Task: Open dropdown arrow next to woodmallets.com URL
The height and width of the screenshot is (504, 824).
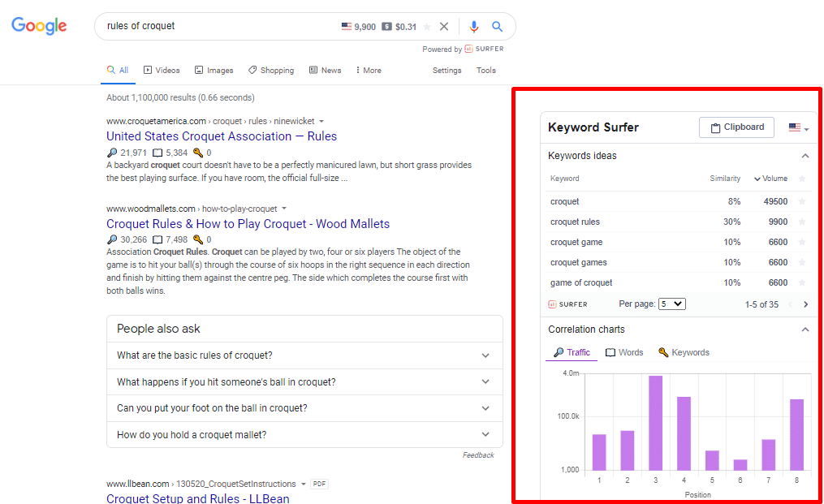Action: click(284, 209)
